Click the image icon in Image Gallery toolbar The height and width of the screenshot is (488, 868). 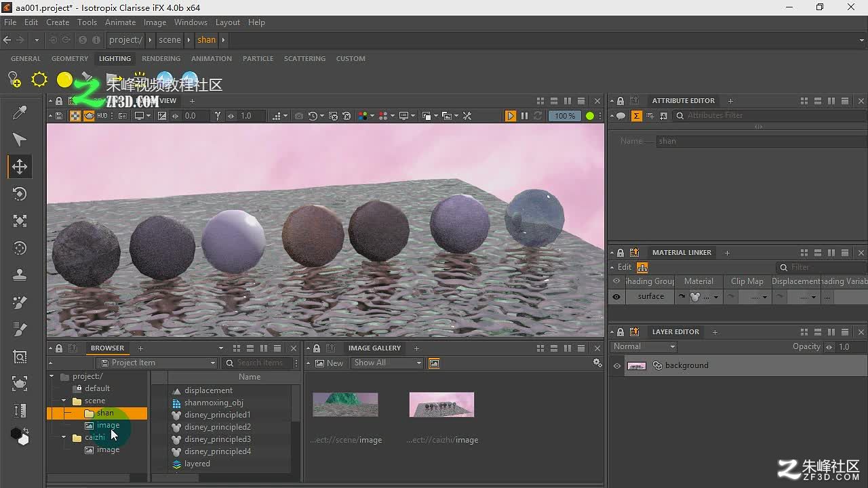[x=434, y=363]
